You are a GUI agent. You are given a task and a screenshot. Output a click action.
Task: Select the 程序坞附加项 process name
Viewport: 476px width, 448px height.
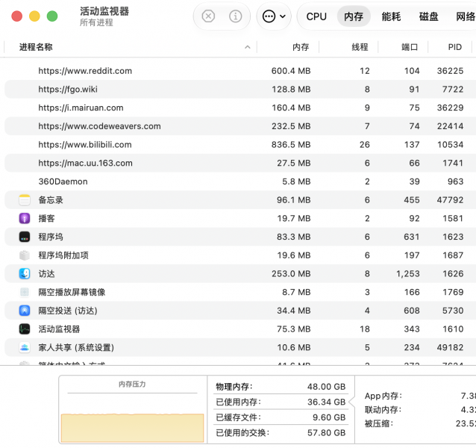pos(63,255)
